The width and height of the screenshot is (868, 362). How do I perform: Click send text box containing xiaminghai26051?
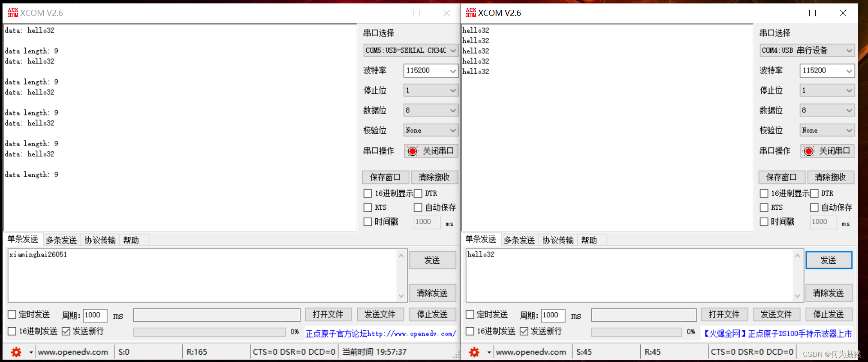tap(203, 275)
